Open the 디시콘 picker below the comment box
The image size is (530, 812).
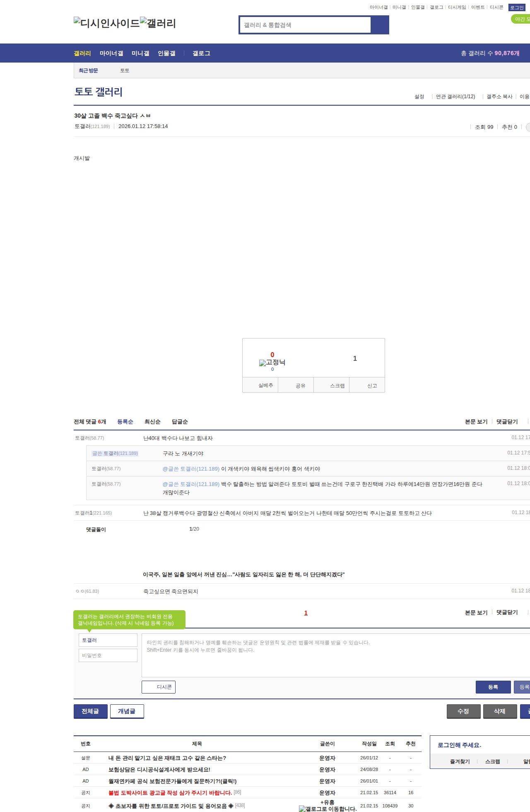coord(159,687)
